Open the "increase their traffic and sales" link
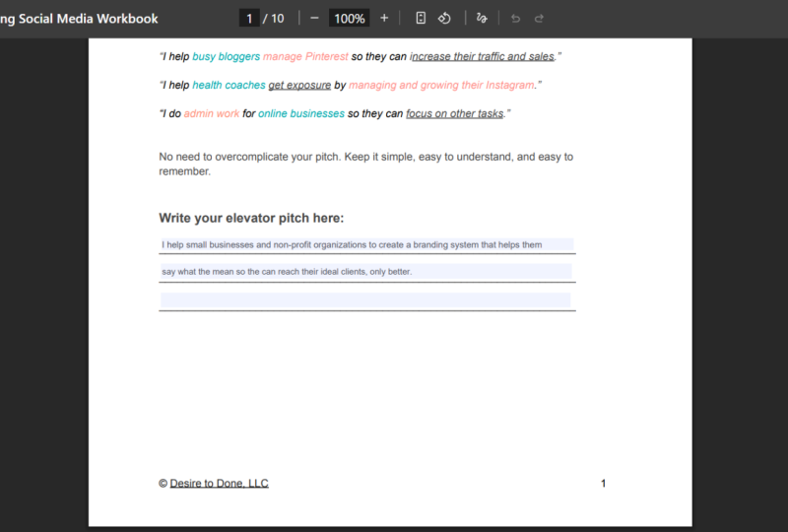788x532 pixels. (x=483, y=56)
